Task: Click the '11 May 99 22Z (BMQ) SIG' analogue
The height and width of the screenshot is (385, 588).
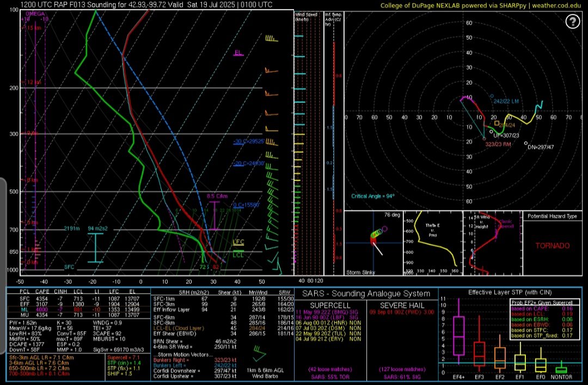Action: 327,312
